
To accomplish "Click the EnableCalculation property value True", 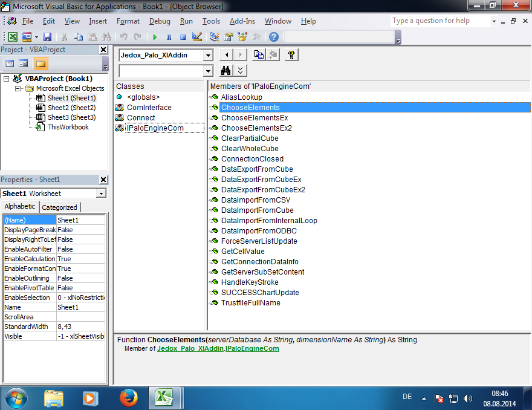I will coord(81,259).
